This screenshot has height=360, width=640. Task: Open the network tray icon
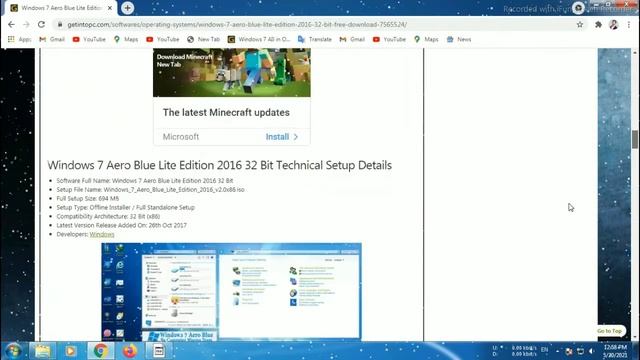[580, 351]
